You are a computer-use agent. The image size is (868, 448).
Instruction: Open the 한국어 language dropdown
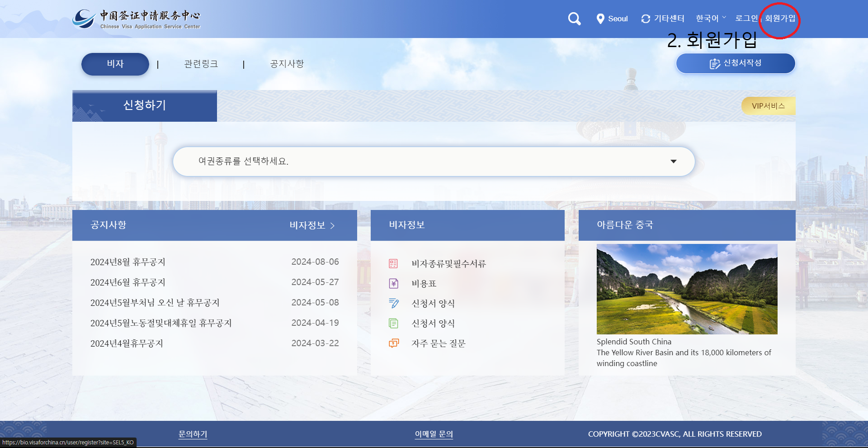coord(710,19)
